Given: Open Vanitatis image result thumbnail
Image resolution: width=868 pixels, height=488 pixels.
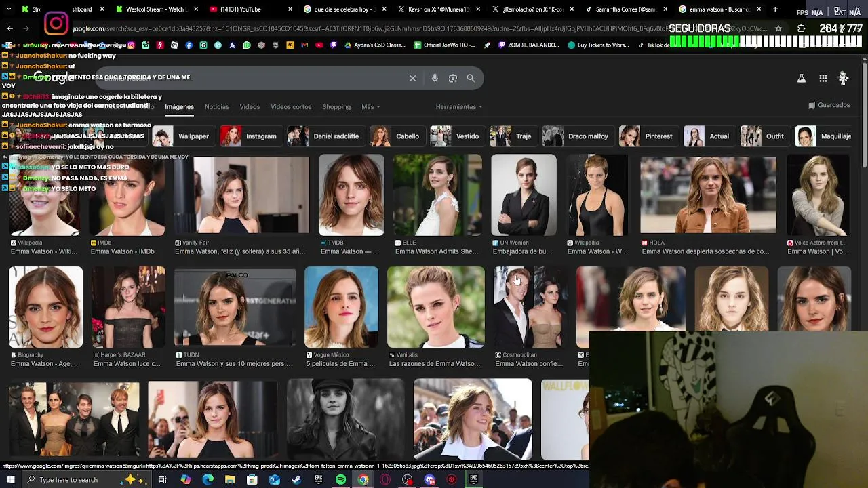Looking at the screenshot, I should [435, 307].
